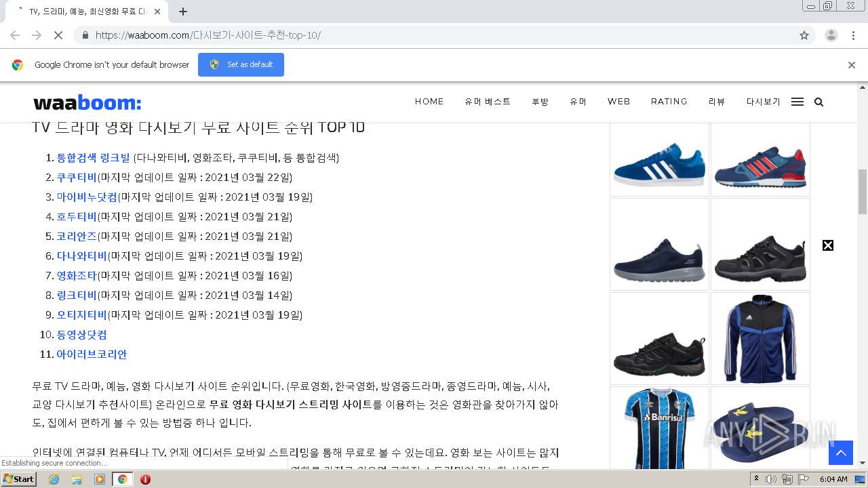The image size is (868, 488).
Task: Open 유머 menu item
Action: click(x=578, y=102)
